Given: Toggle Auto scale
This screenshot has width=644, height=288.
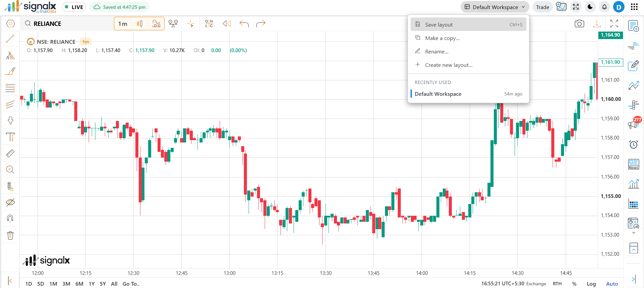Looking at the screenshot, I should tap(612, 284).
